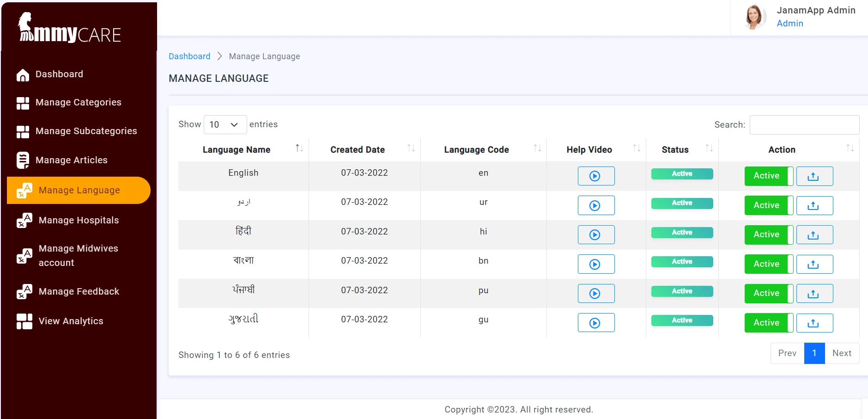This screenshot has width=868, height=419.
Task: Open the View Analytics icon
Action: [23, 320]
